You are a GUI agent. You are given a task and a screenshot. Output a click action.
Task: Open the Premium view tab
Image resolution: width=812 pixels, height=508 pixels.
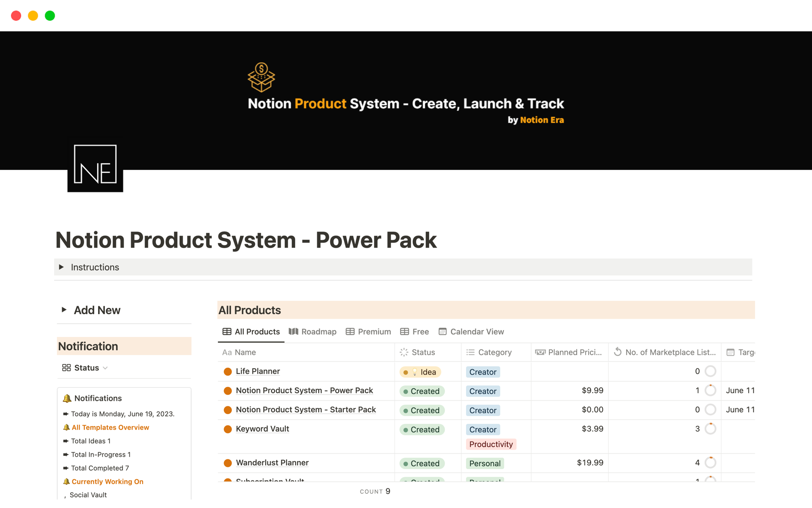(368, 332)
